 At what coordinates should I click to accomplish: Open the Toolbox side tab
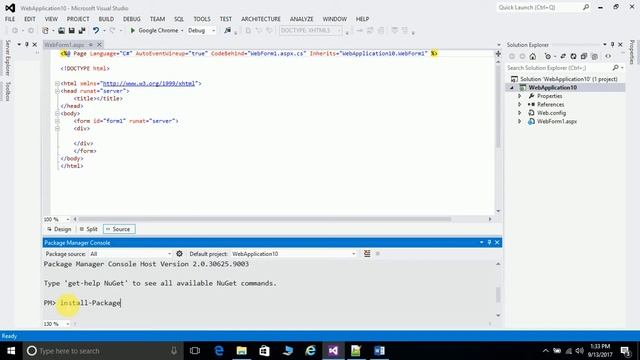point(7,91)
